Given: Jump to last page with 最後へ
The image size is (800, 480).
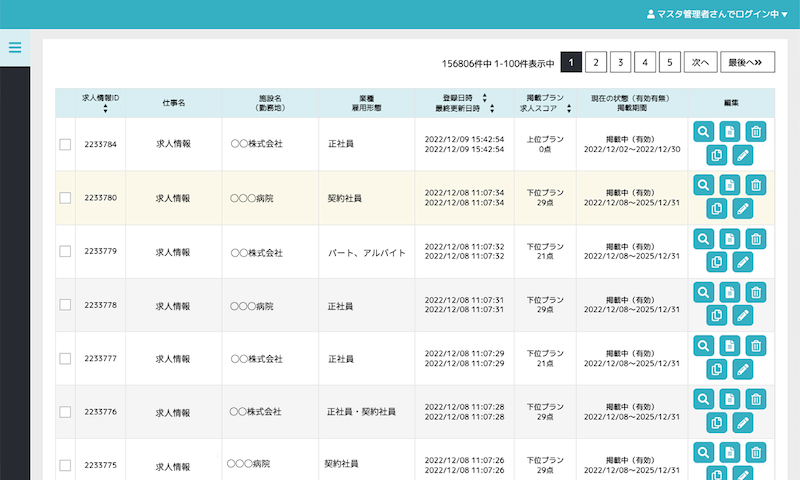Looking at the screenshot, I should point(748,63).
